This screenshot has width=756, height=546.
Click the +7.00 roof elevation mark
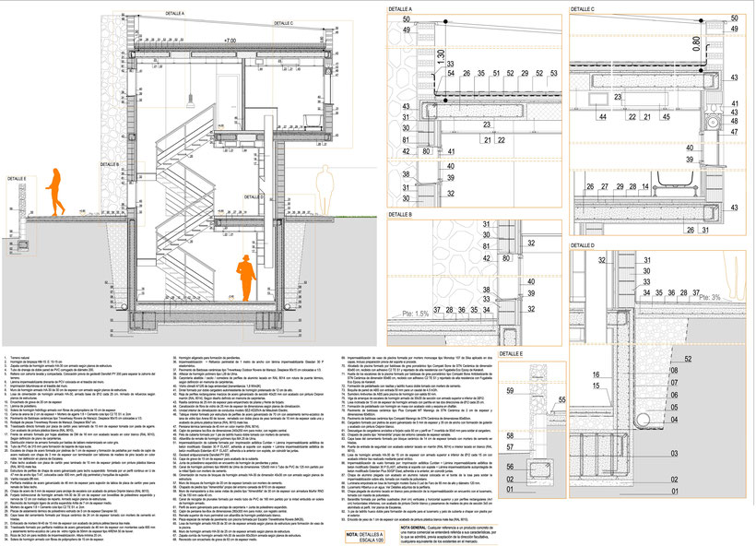tap(230, 40)
